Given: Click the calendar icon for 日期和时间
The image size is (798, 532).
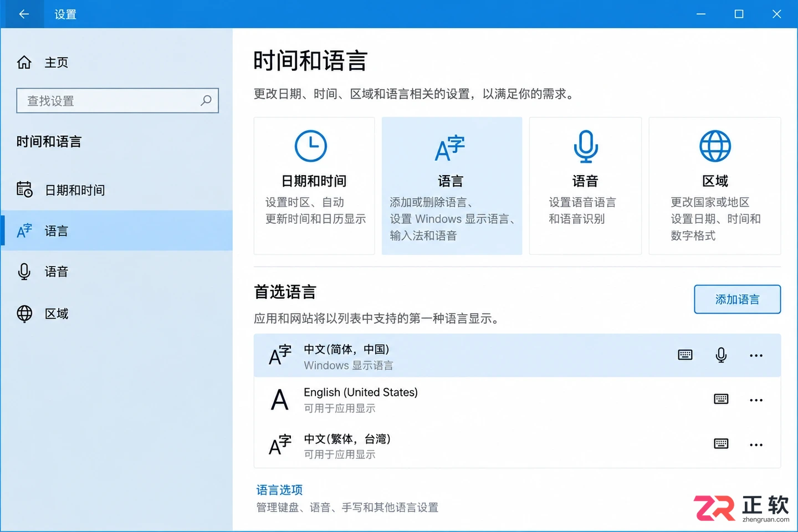Looking at the screenshot, I should 24,190.
